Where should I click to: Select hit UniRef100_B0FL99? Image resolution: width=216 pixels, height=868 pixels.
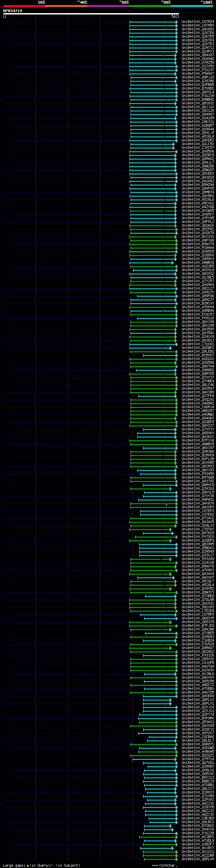tap(198, 459)
